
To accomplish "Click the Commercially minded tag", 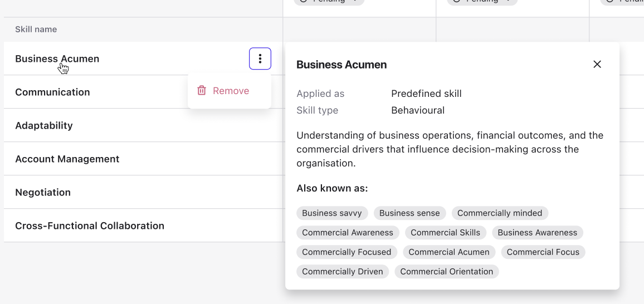I will (500, 213).
